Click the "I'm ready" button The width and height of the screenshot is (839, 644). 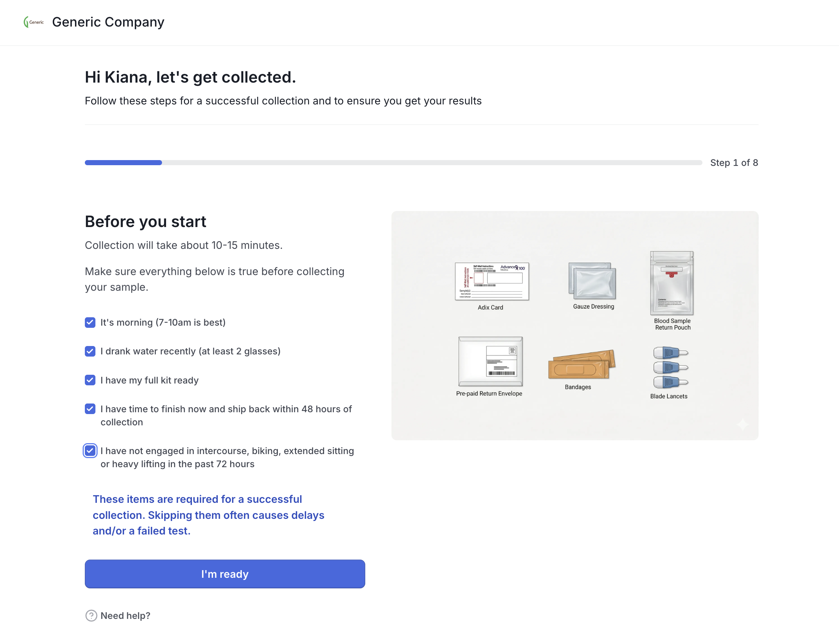[x=225, y=574]
